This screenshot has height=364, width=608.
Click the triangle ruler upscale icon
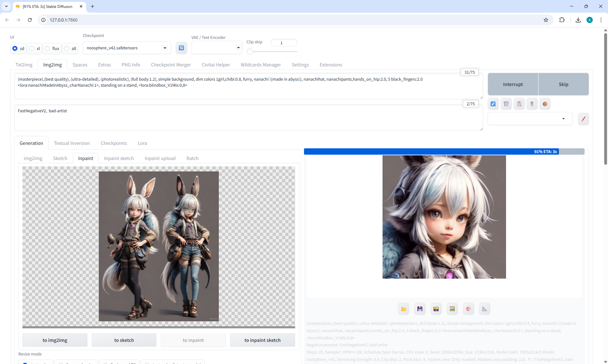pyautogui.click(x=484, y=309)
